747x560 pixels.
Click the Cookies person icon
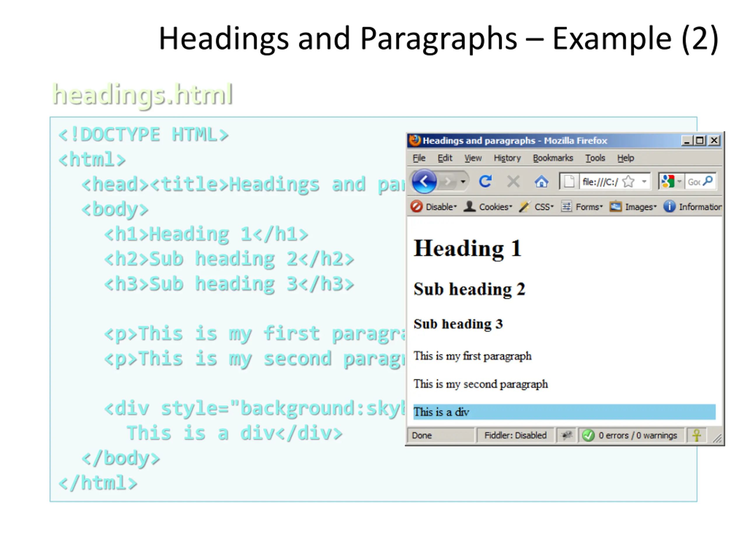470,206
